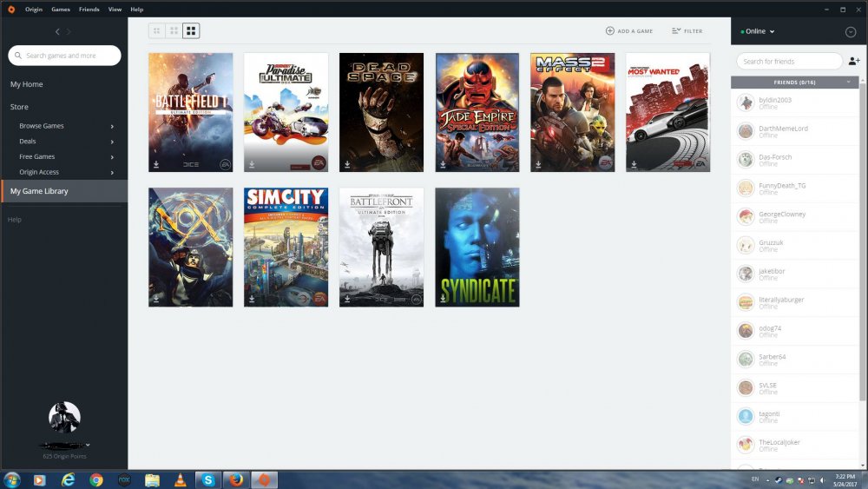This screenshot has width=868, height=489.
Task: Click the Help link in sidebar
Action: 15,220
